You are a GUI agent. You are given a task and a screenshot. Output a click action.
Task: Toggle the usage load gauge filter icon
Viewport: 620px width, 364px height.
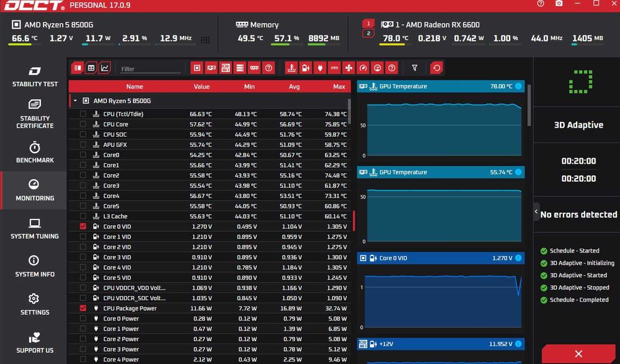tap(377, 68)
